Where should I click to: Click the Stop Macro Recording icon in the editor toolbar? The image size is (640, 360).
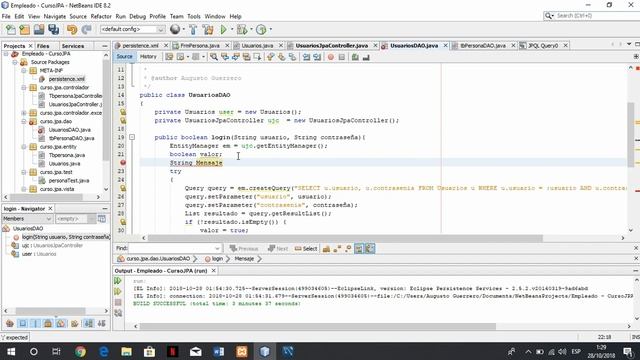pos(342,57)
